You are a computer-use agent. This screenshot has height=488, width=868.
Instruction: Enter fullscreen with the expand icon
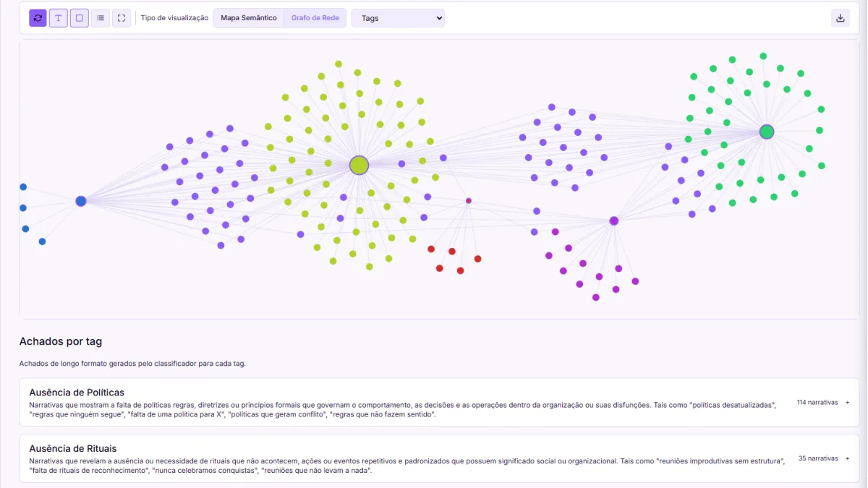[x=122, y=18]
